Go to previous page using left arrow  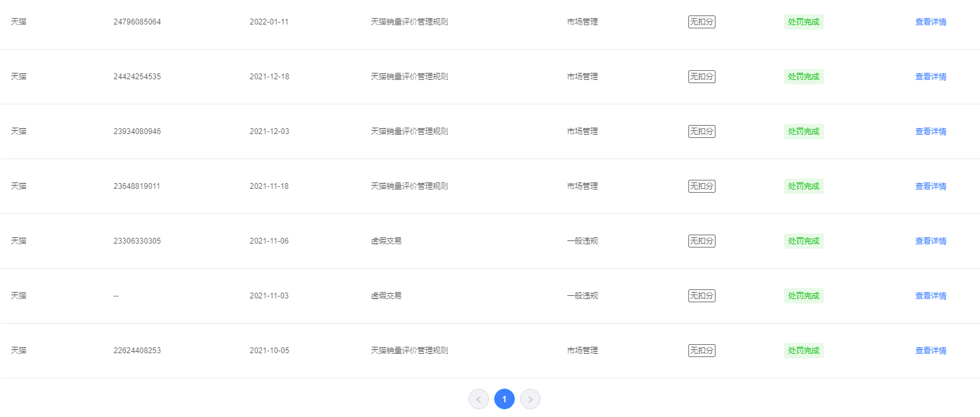479,400
